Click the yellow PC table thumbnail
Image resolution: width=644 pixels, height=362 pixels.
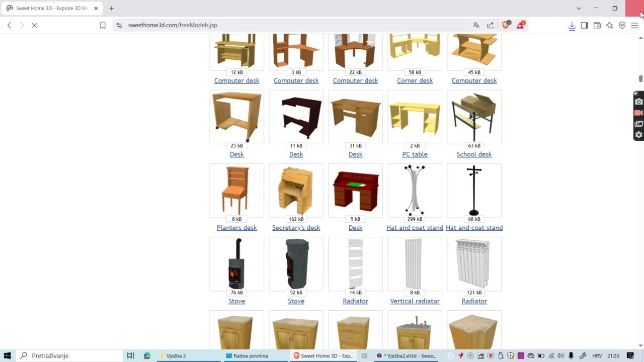pos(415,117)
